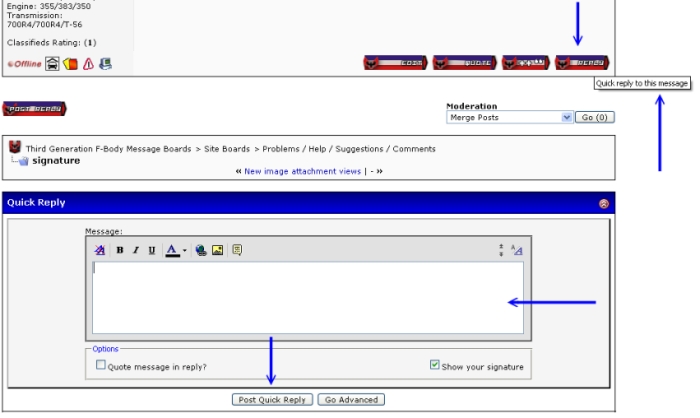Click the Post Reply button
This screenshot has height=418, width=700.
point(35,108)
